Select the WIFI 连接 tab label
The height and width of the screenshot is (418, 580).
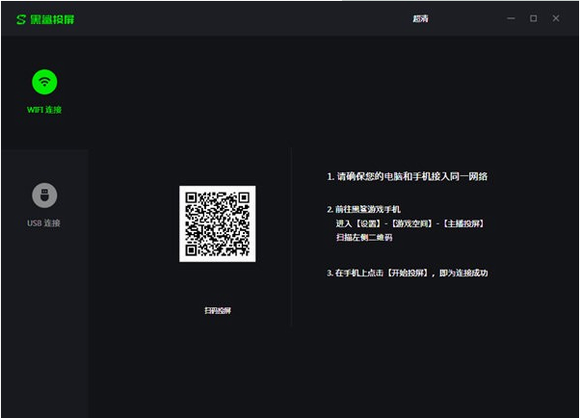44,110
